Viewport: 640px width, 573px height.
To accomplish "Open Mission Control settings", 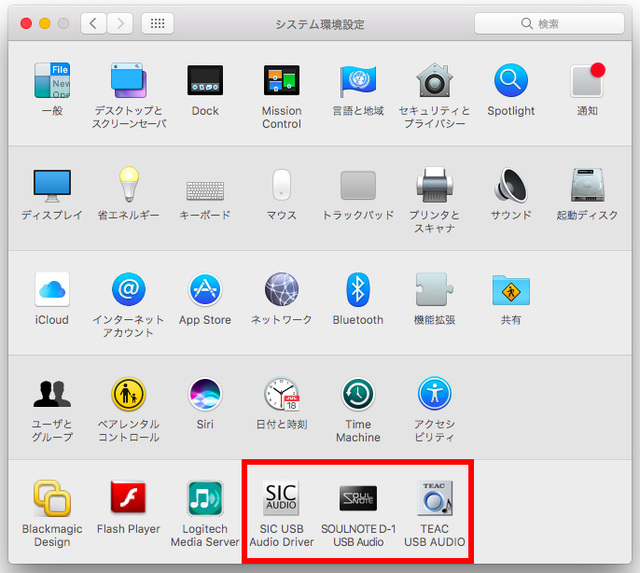I will tap(281, 81).
